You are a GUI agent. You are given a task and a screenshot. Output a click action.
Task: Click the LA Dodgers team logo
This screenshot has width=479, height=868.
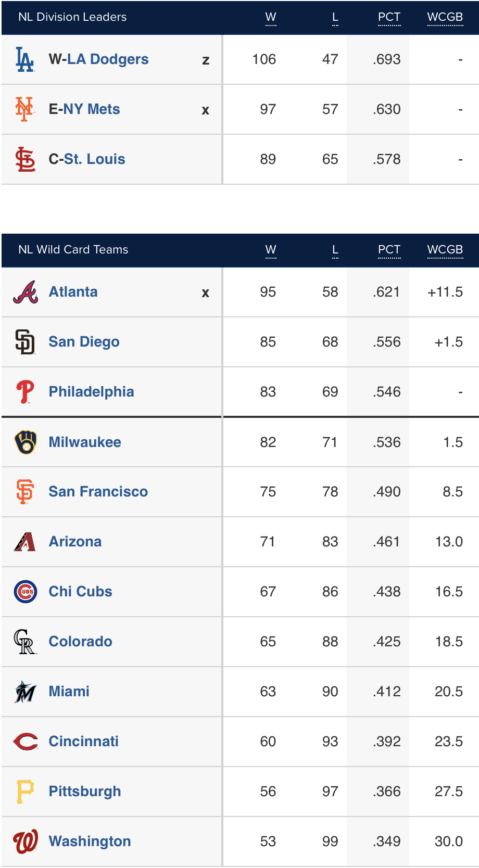(25, 59)
